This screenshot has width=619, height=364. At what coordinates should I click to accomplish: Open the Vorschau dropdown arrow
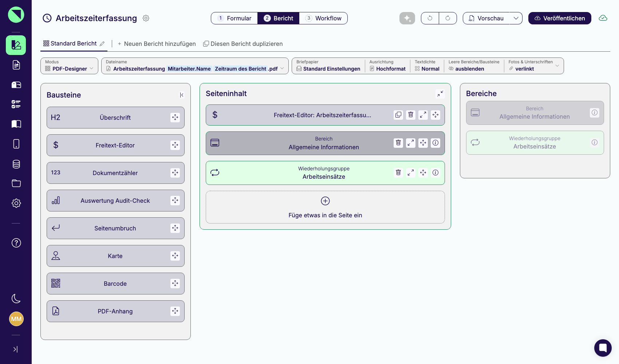516,18
